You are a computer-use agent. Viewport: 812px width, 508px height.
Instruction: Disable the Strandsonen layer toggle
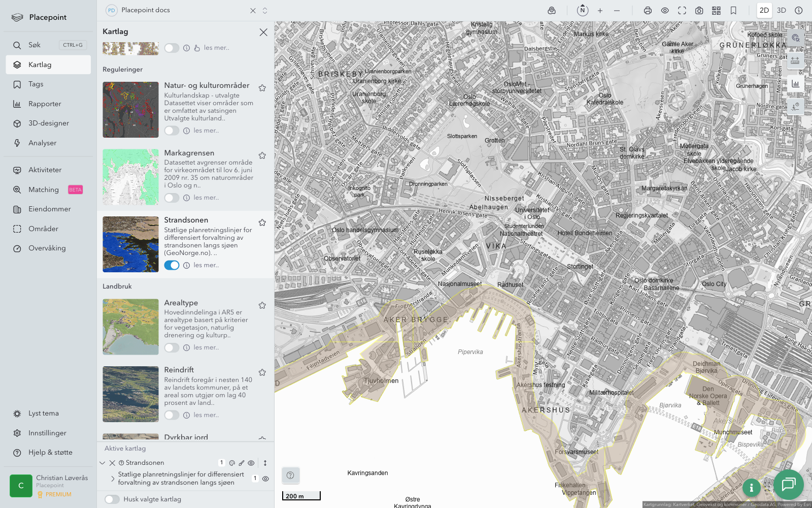tap(172, 265)
